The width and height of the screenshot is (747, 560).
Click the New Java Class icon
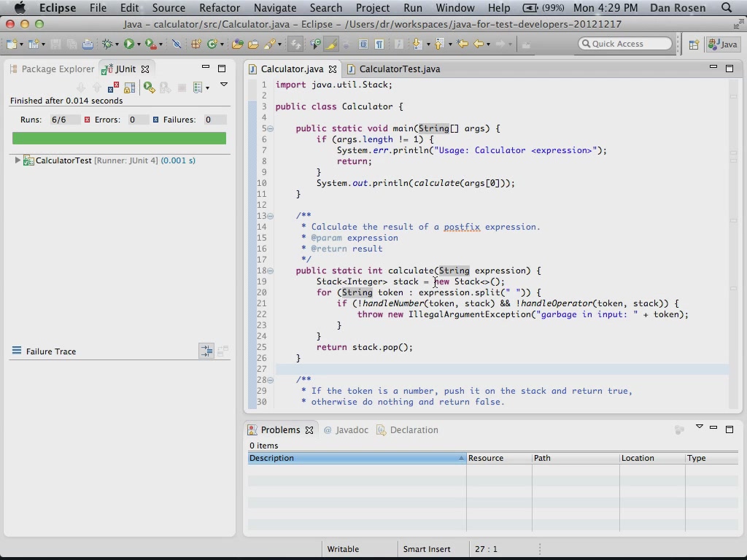212,44
